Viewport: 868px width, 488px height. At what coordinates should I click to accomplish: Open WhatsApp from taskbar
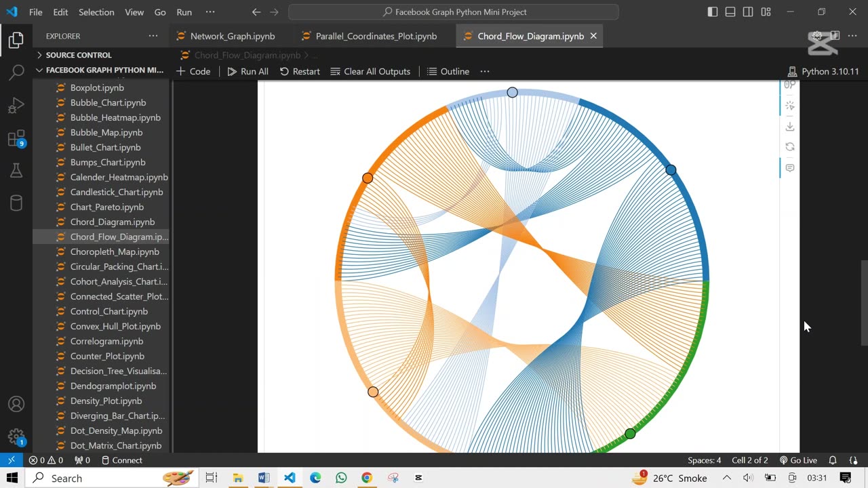point(341,478)
